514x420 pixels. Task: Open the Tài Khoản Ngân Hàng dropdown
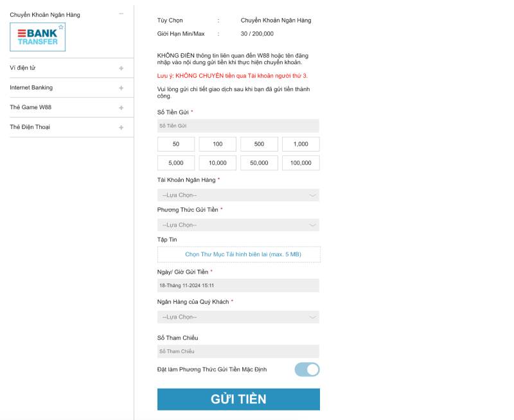(x=238, y=195)
